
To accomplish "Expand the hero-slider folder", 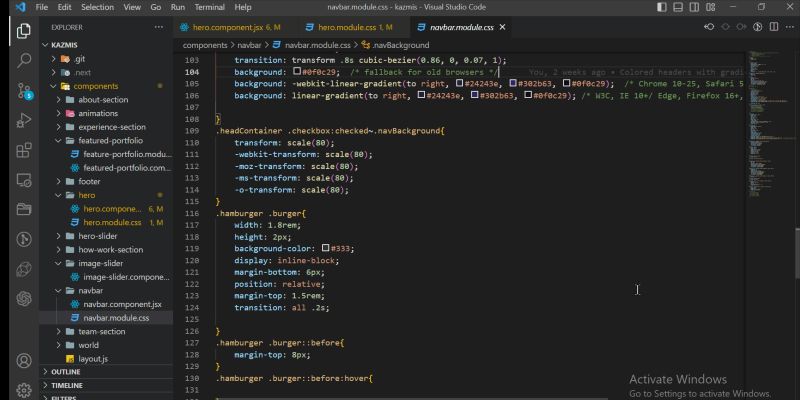I will (x=106, y=236).
